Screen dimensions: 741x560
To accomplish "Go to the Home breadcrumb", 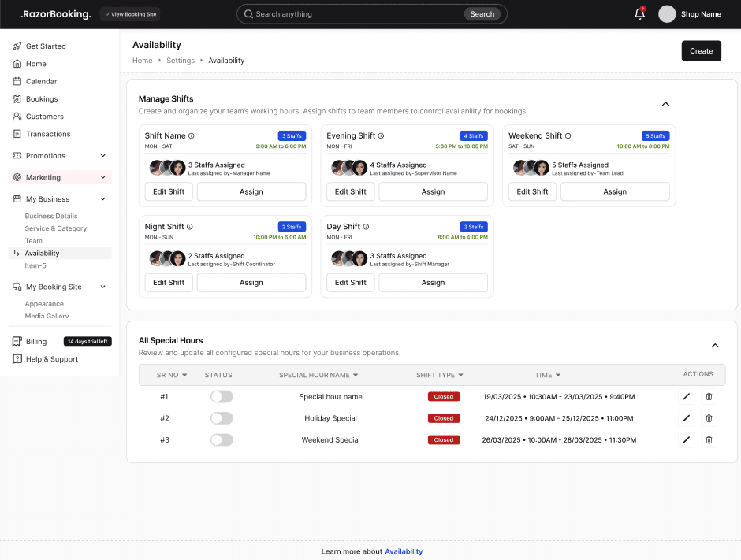I will [x=142, y=61].
